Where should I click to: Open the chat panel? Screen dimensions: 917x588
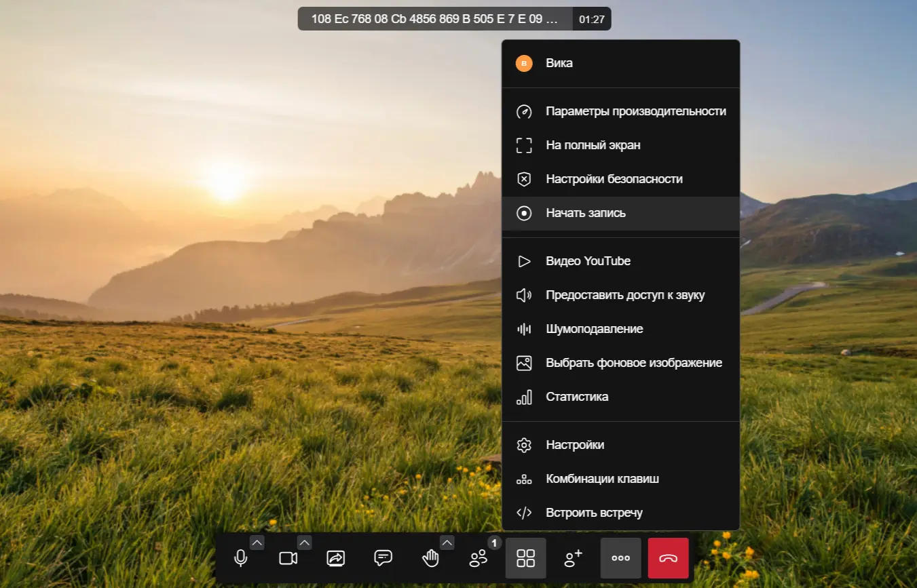pyautogui.click(x=383, y=558)
